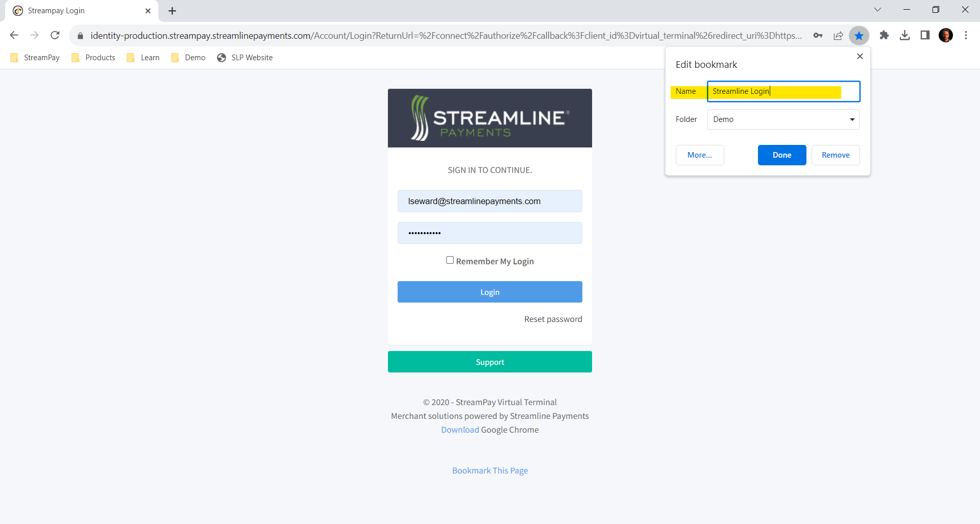Open the SLP Website bookmark

point(245,57)
